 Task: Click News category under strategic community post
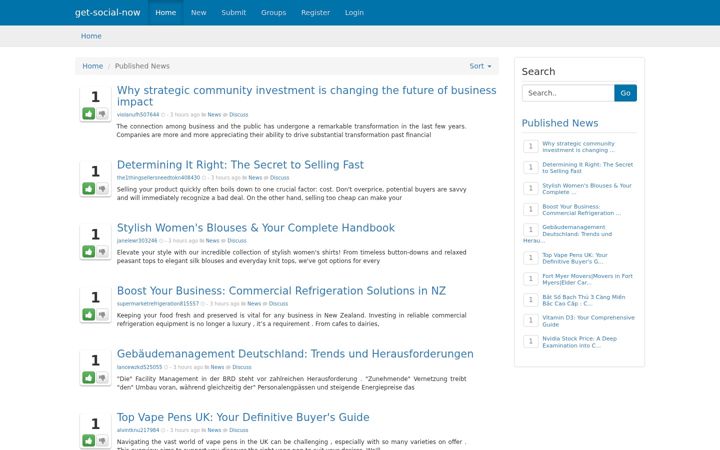214,114
